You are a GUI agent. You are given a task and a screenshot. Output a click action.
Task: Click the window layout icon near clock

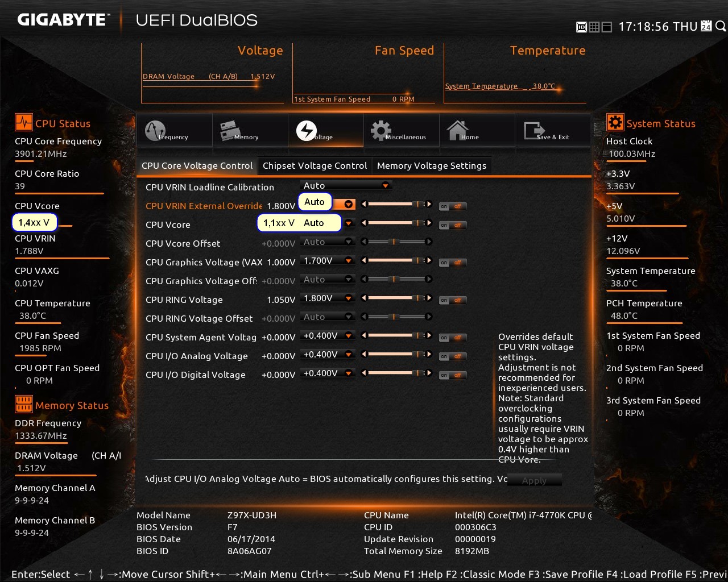pos(606,27)
